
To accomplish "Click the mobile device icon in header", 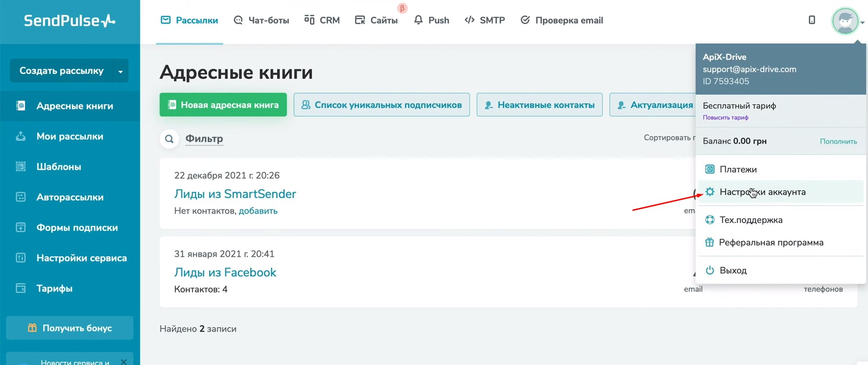I will (x=812, y=20).
